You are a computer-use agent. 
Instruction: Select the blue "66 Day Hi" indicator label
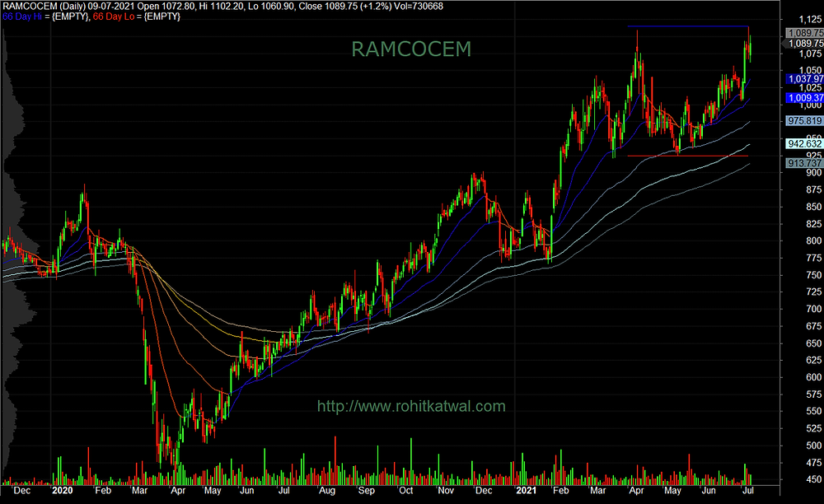tap(21, 16)
